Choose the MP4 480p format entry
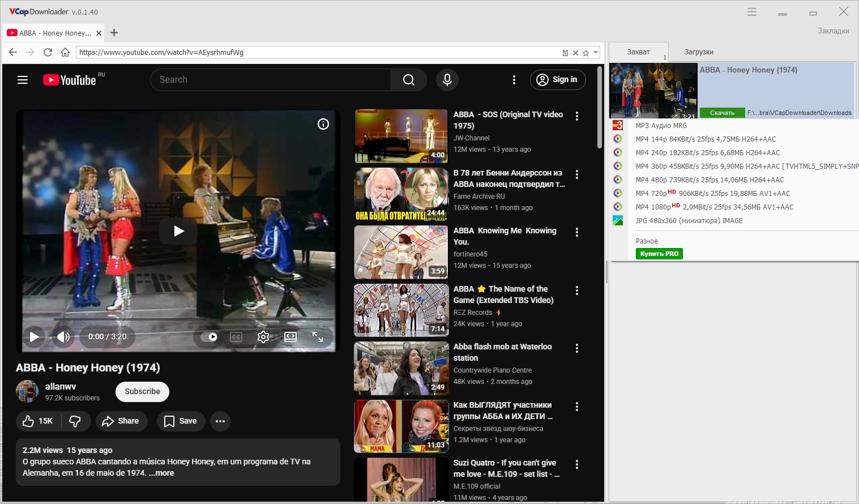Viewport: 859px width, 504px height. (710, 180)
